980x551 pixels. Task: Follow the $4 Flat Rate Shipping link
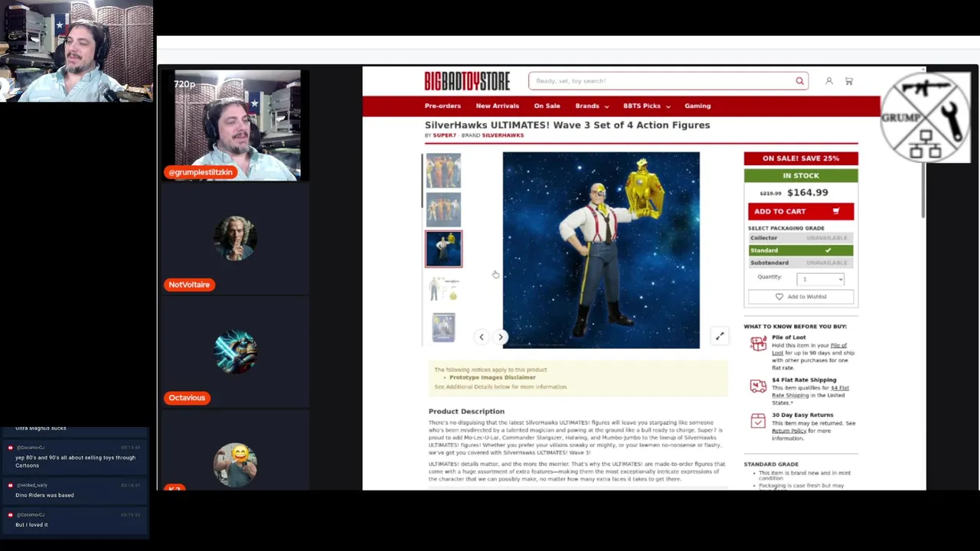[810, 392]
